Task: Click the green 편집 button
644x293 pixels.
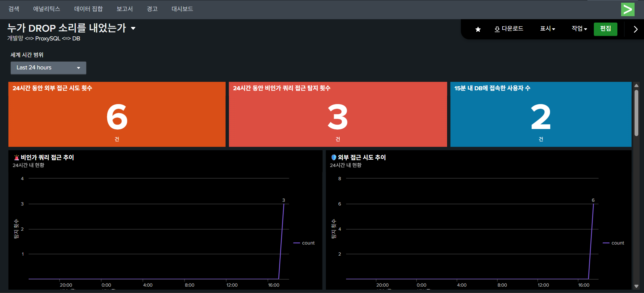Action: click(x=605, y=29)
